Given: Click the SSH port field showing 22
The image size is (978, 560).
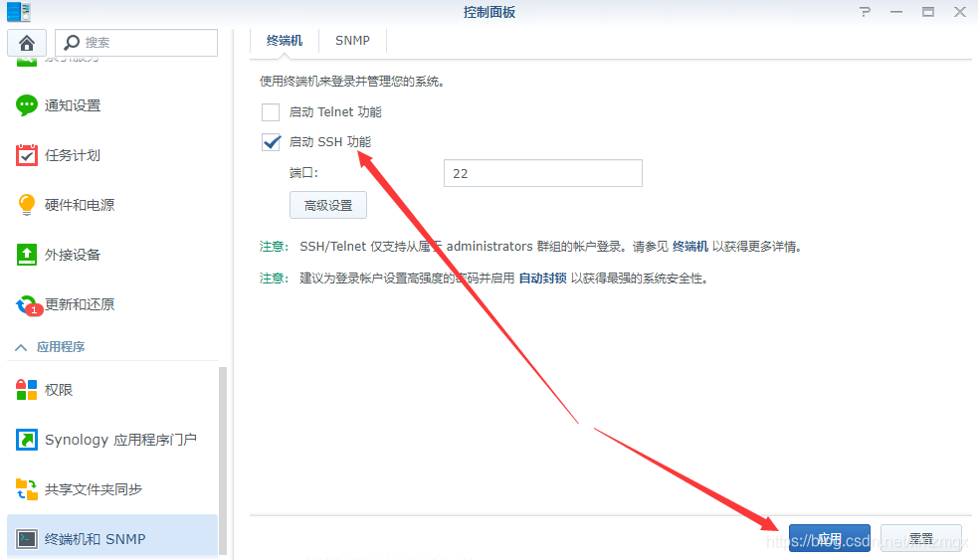Looking at the screenshot, I should 542,173.
